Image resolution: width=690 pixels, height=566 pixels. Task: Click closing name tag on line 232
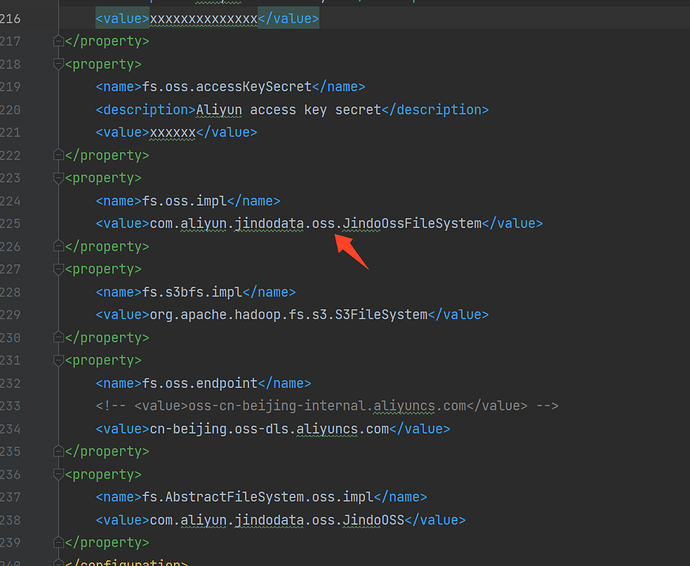click(x=285, y=383)
